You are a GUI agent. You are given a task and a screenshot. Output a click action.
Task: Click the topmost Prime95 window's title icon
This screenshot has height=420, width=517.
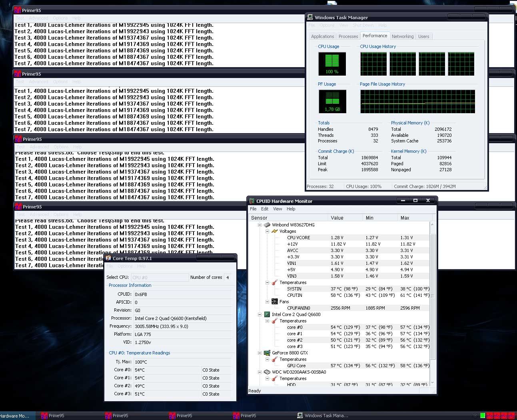click(17, 10)
